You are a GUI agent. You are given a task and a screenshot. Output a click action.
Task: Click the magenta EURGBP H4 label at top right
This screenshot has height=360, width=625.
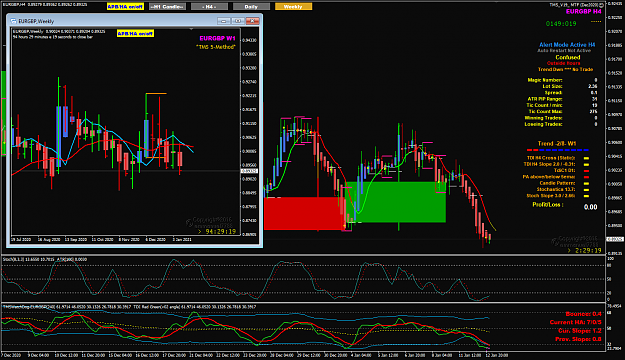point(584,12)
